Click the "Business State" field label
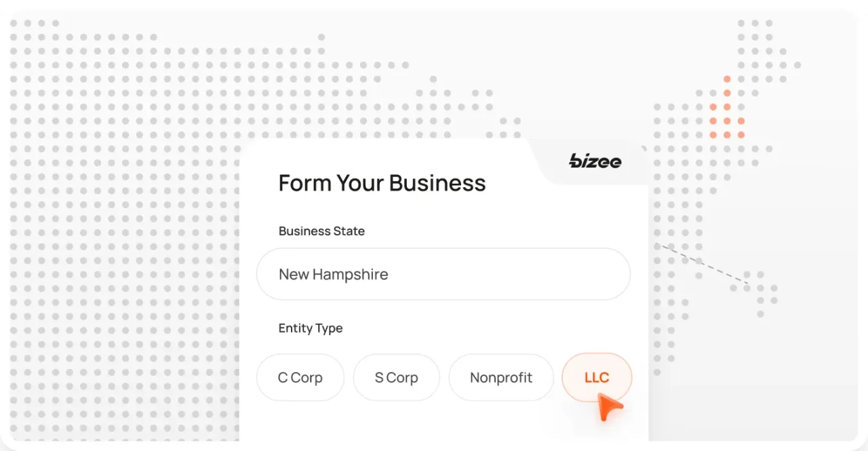868x451 pixels. tap(321, 231)
